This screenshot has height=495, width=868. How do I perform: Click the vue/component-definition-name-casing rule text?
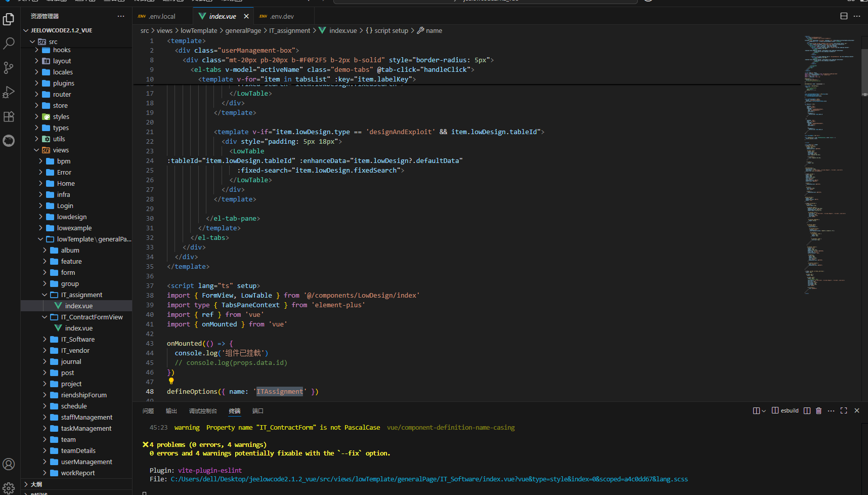451,428
